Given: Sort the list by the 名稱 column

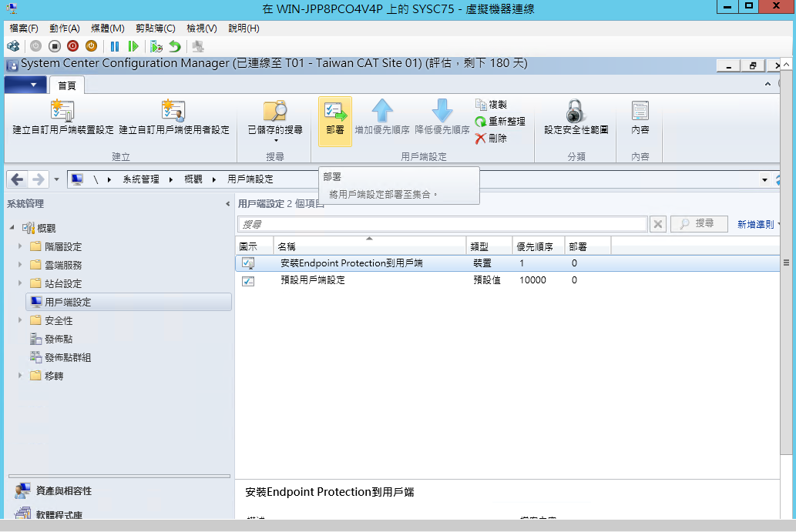Looking at the screenshot, I should coord(369,246).
